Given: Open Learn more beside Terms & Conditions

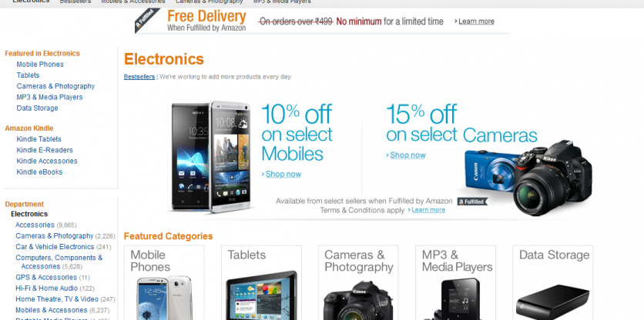Looking at the screenshot, I should pyautogui.click(x=428, y=210).
